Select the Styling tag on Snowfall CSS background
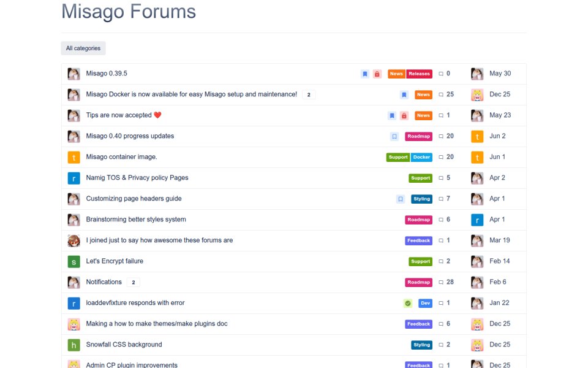This screenshot has width=588, height=368. [421, 345]
